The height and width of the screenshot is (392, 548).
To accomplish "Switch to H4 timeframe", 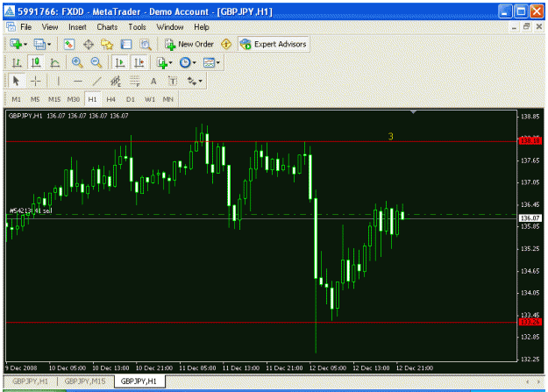I will pos(111,99).
